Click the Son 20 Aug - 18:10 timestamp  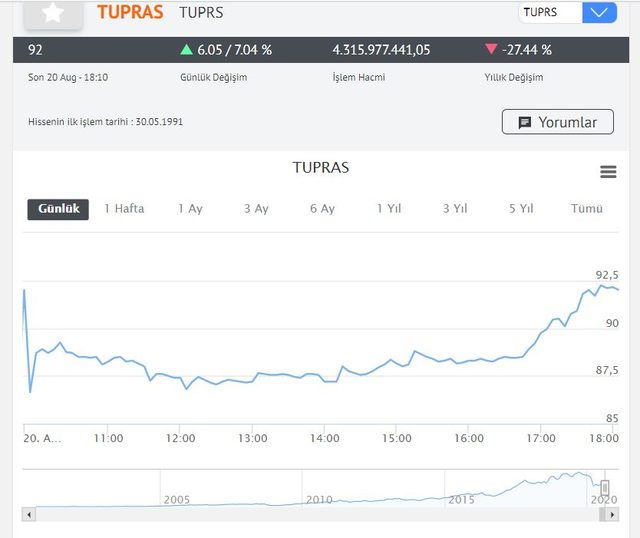tap(68, 78)
